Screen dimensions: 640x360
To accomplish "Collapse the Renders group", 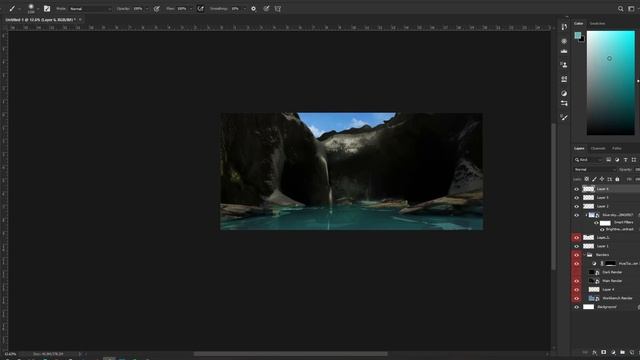I will coord(584,255).
